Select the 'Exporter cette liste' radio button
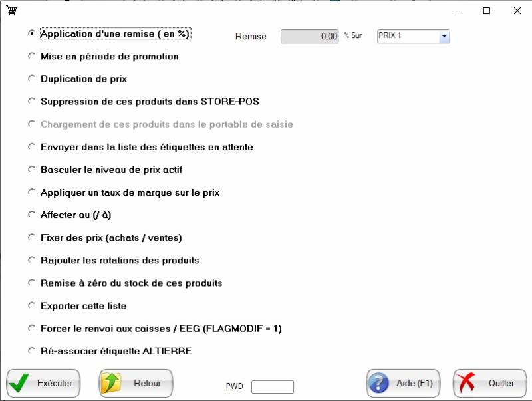This screenshot has height=401, width=532. tap(31, 306)
